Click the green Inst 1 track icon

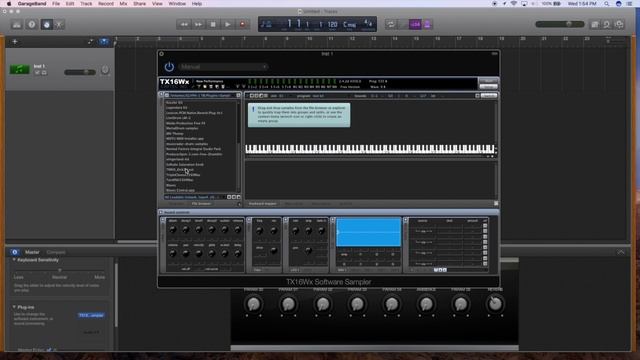[x=19, y=69]
